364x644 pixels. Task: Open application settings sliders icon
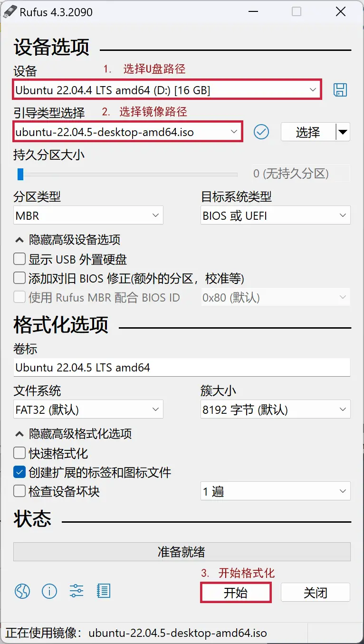tap(77, 591)
